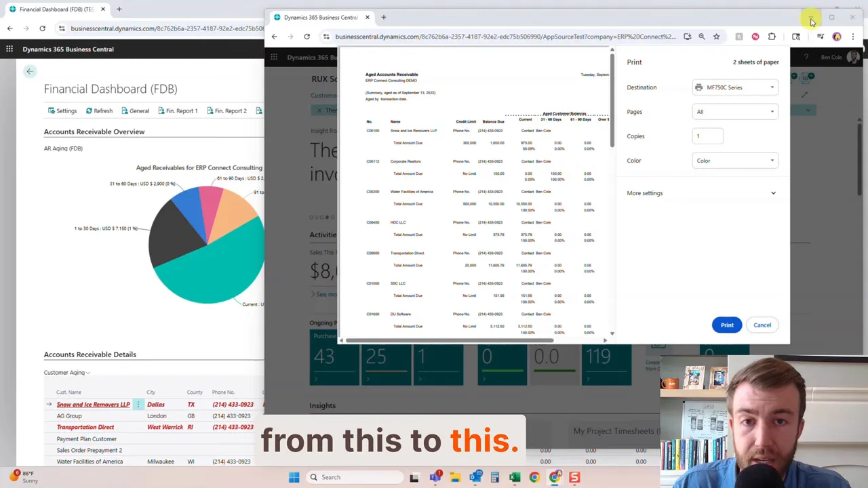This screenshot has height=488, width=868.
Task: Open the Snow and Ice Removers LLP customer
Action: click(x=93, y=404)
